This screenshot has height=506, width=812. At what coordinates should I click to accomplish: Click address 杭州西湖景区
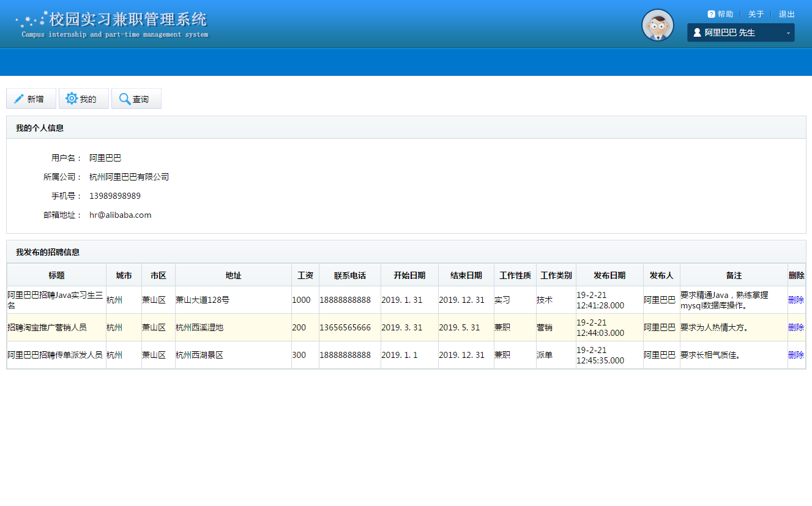click(199, 355)
